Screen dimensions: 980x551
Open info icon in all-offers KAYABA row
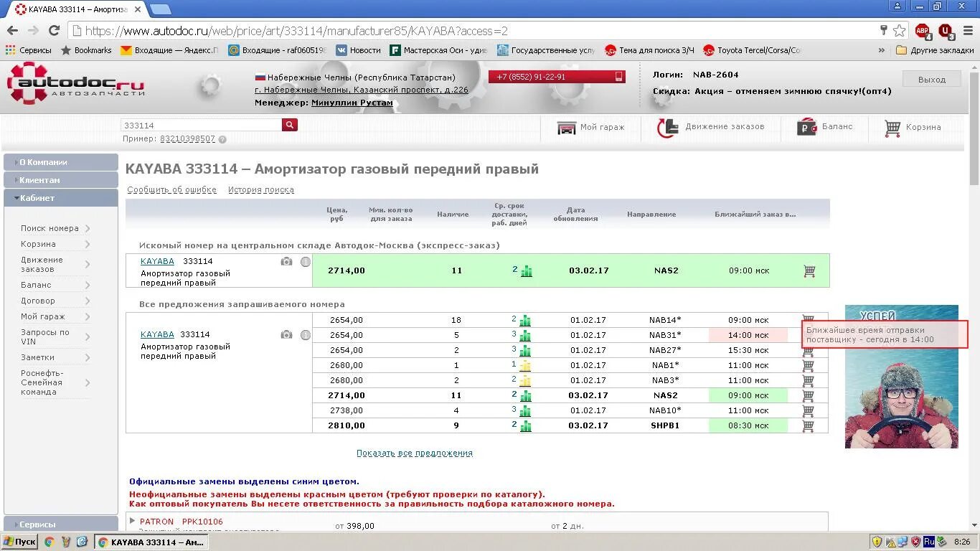tap(306, 335)
